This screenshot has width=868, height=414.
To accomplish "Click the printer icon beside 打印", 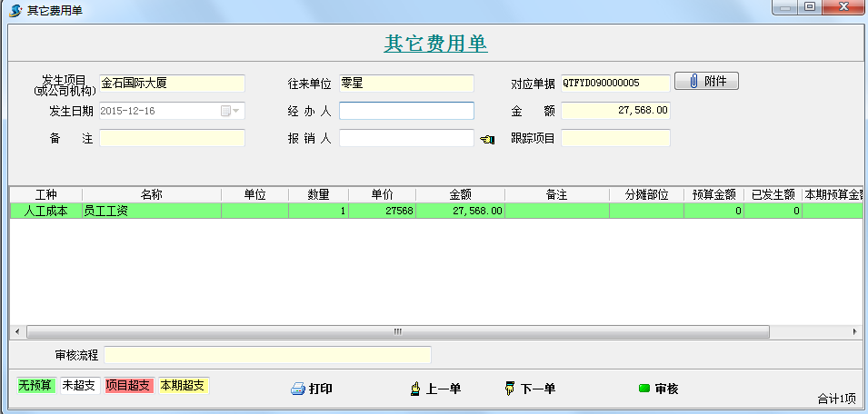I will point(297,389).
